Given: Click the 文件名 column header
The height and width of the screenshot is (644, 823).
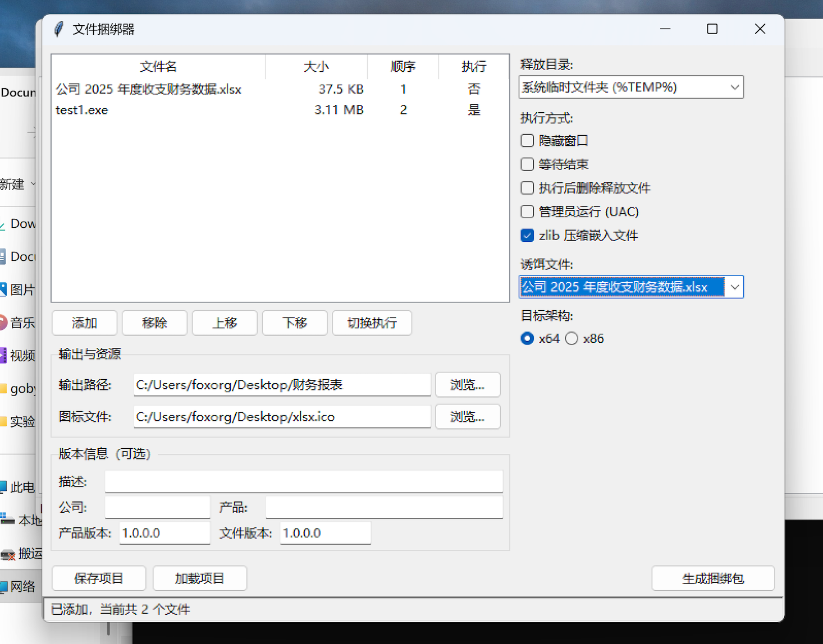Looking at the screenshot, I should click(x=158, y=66).
